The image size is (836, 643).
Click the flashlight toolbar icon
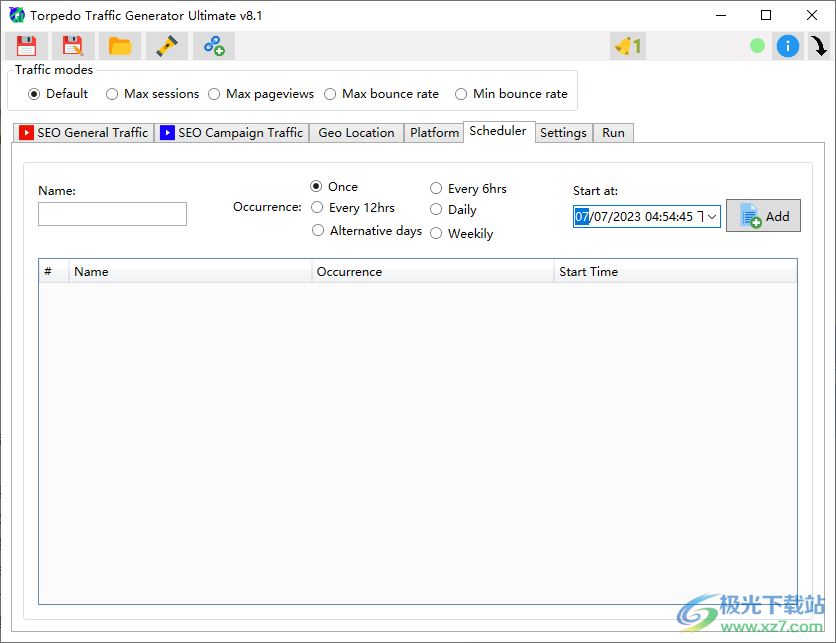167,46
